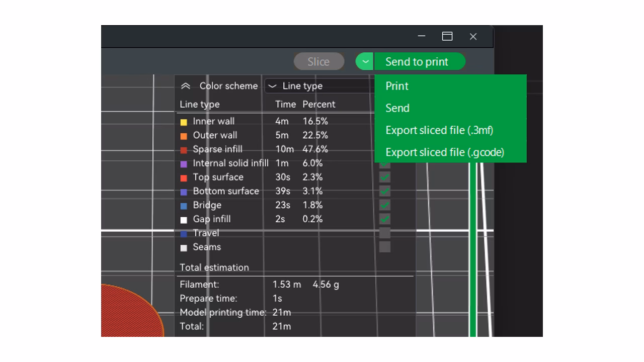Click the Time column header

point(285,105)
